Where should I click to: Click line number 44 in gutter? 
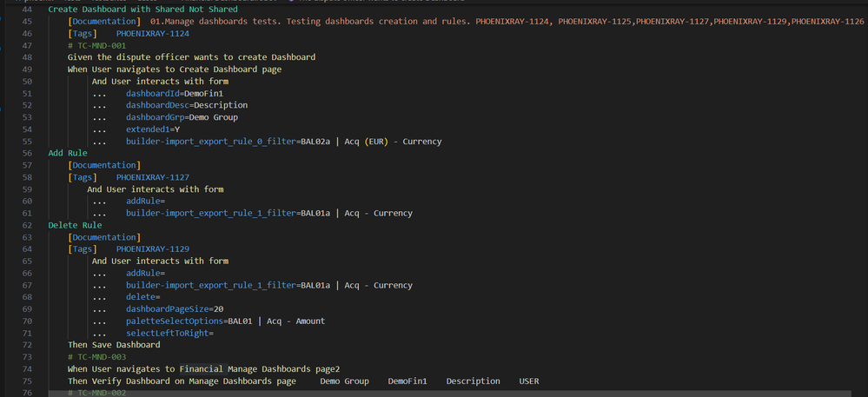pyautogui.click(x=27, y=10)
